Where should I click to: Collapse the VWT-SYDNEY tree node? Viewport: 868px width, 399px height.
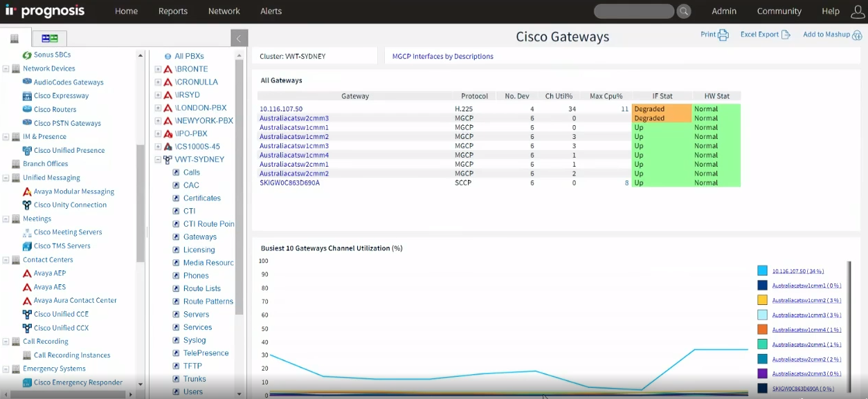click(x=158, y=160)
